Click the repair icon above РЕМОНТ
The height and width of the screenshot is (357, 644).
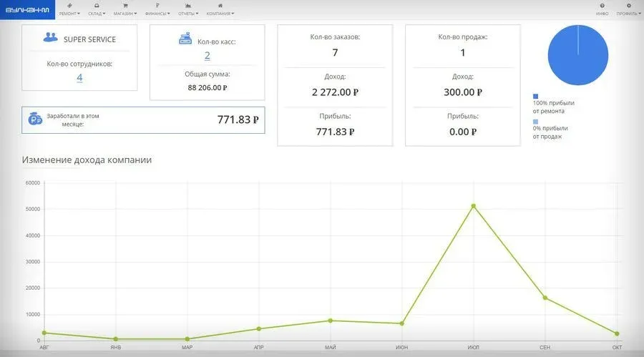click(69, 6)
